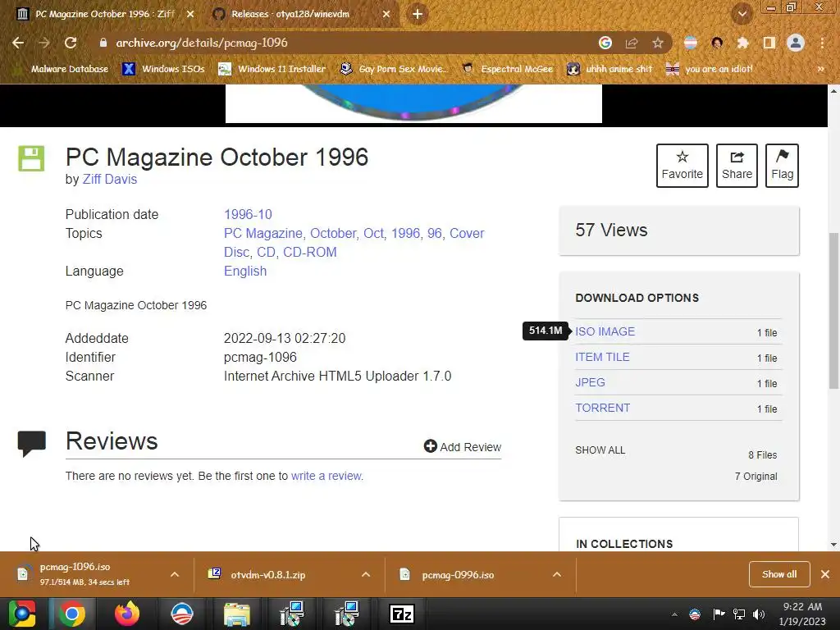The height and width of the screenshot is (630, 840).
Task: Click the network tray icon
Action: click(739, 614)
